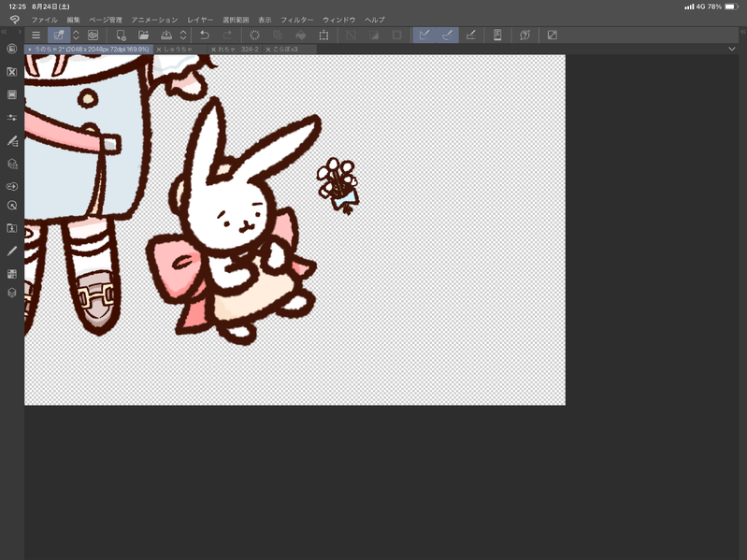Open the フィルター menu

[297, 20]
